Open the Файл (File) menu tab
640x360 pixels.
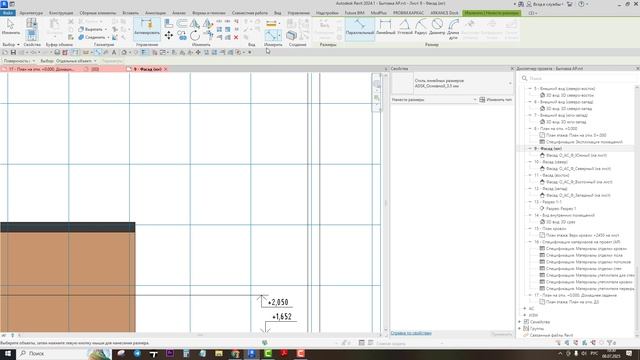(7, 13)
